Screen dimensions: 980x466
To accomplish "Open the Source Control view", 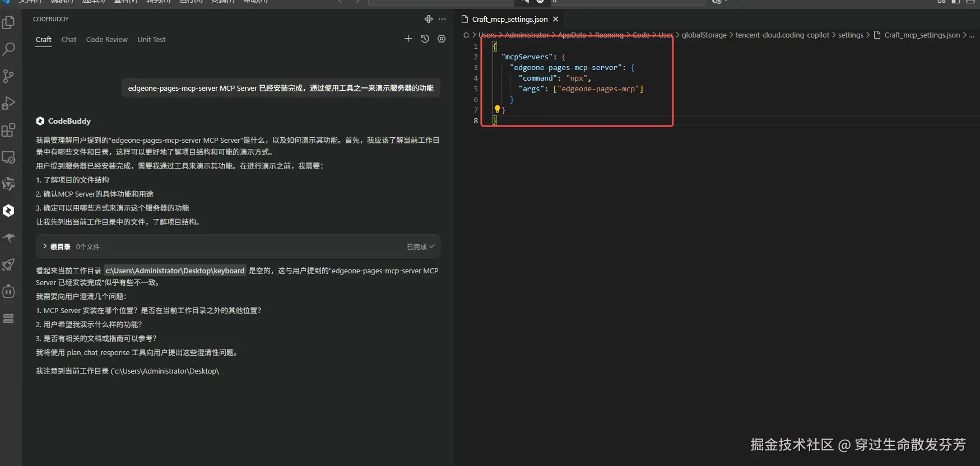I will click(x=8, y=76).
